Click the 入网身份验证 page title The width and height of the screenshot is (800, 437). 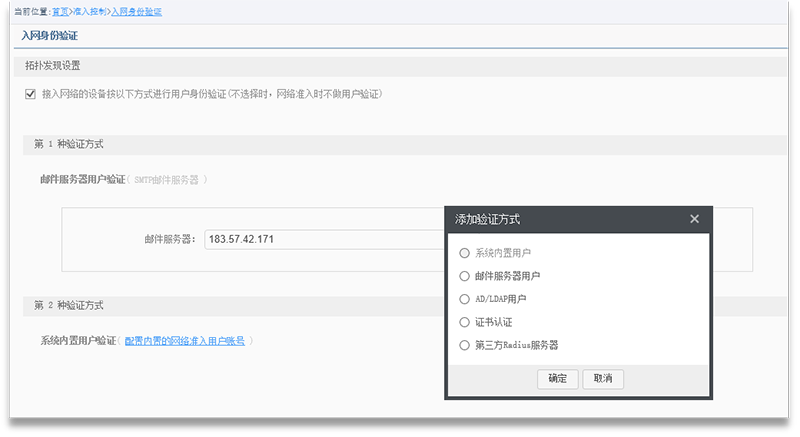(50, 35)
